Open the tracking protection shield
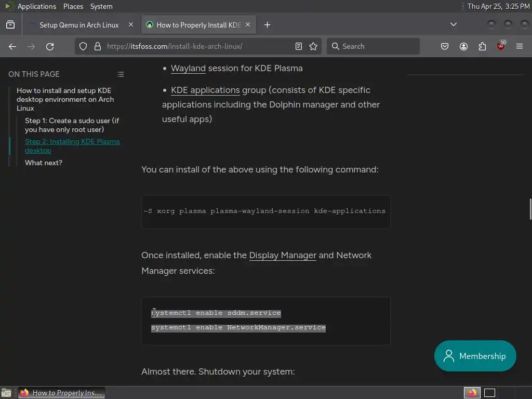This screenshot has height=399, width=532. coord(83,46)
